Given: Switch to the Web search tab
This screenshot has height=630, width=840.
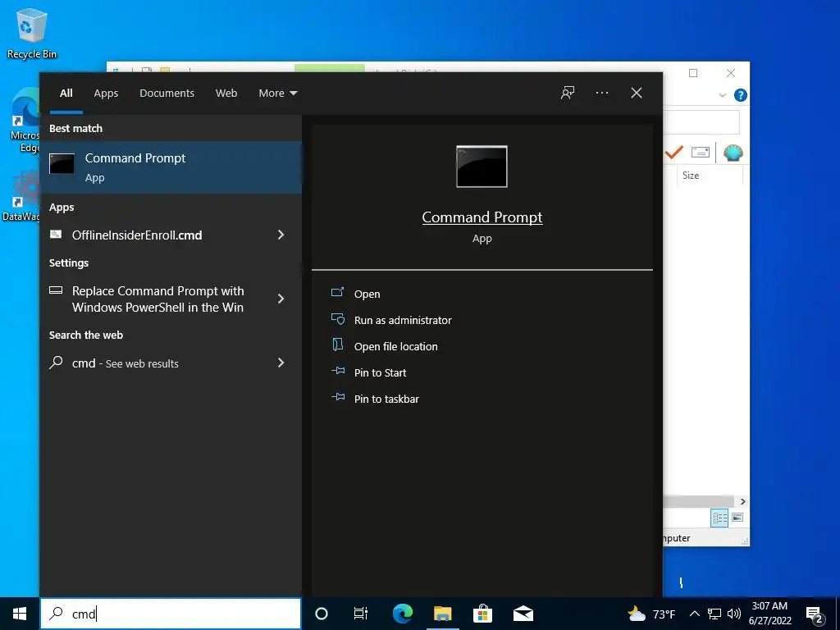Looking at the screenshot, I should tap(226, 94).
